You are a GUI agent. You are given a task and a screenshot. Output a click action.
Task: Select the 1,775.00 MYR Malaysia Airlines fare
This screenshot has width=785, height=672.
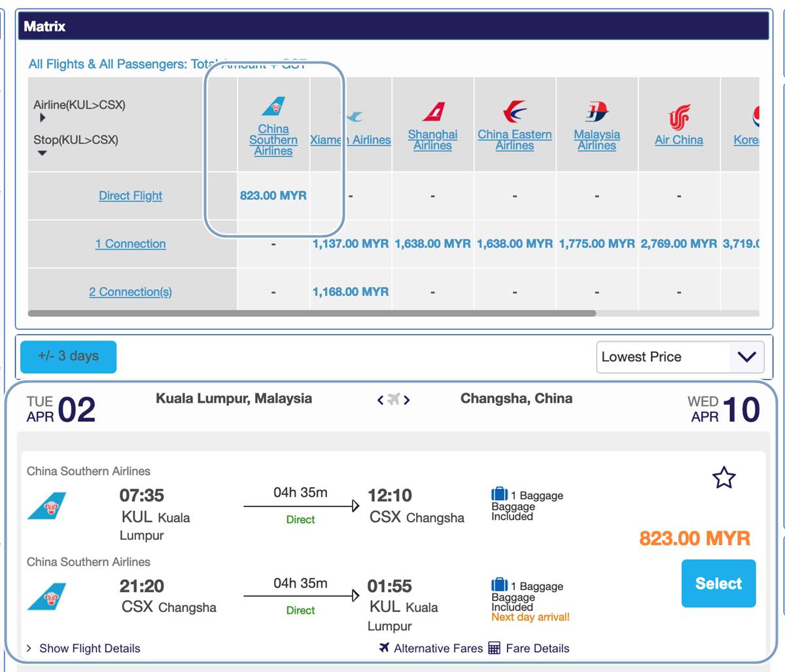(597, 244)
